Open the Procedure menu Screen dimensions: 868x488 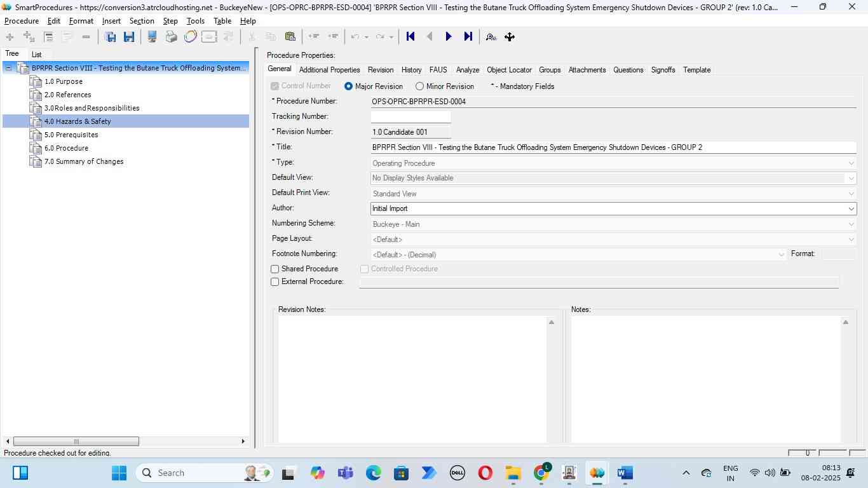(22, 21)
